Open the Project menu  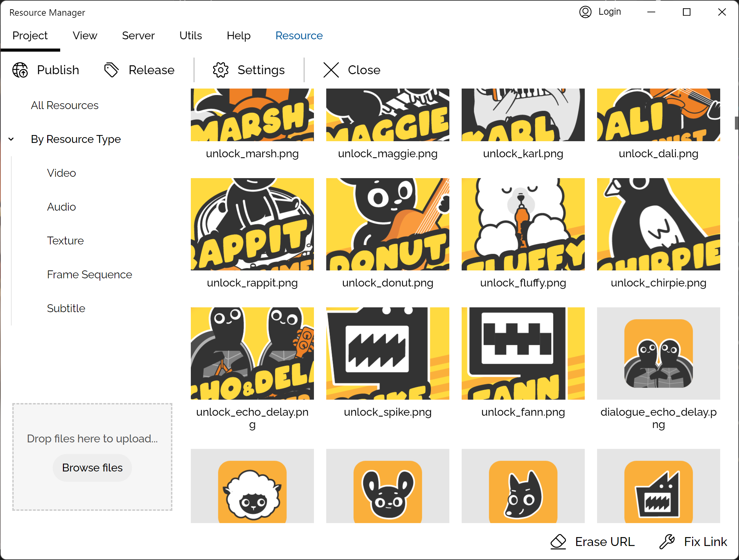[30, 36]
